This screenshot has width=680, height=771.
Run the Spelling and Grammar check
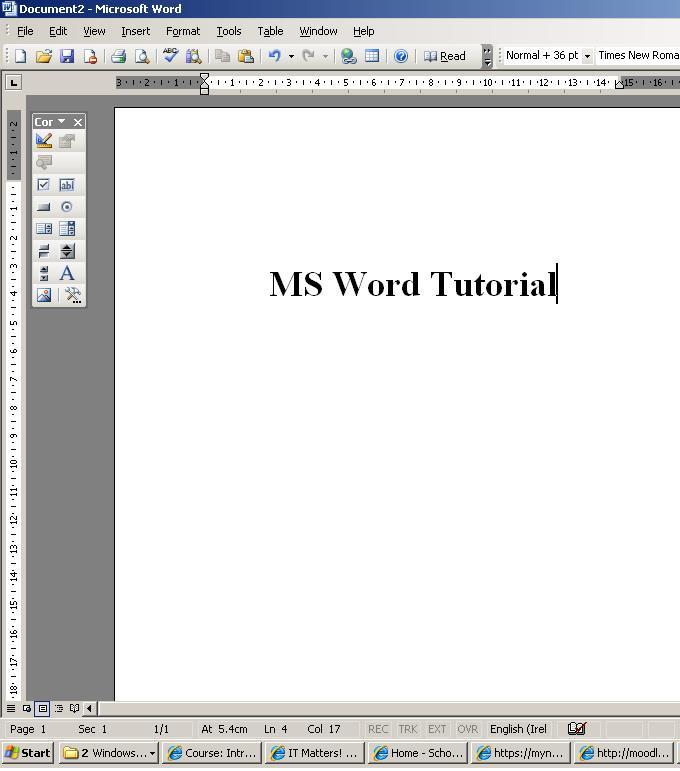170,56
